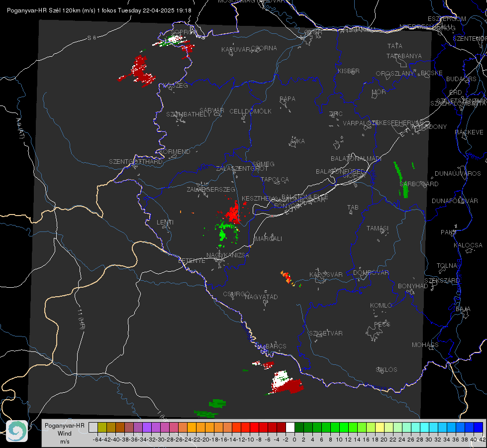Click the 'S 6' road label
The image size is (487, 448).
(x=92, y=38)
